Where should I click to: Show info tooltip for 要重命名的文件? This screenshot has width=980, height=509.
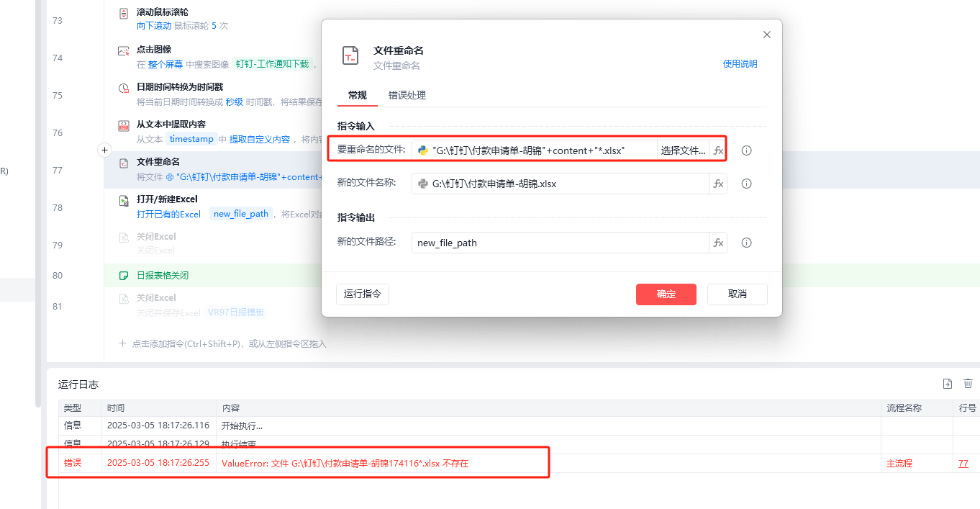click(x=747, y=150)
